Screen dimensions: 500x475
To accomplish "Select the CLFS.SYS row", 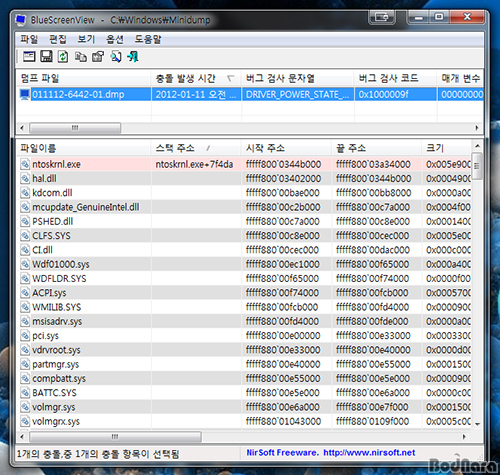I will 244,236.
